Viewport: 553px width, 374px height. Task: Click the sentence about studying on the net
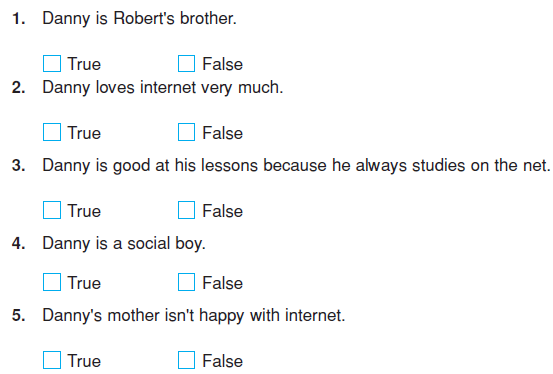click(x=296, y=165)
